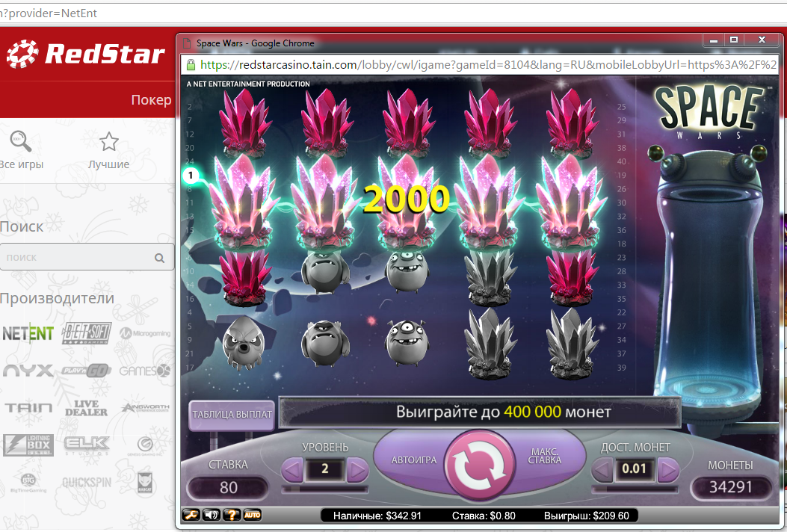Click the RedStar casino logo
Viewport: 787px width, 532px height.
(86, 54)
